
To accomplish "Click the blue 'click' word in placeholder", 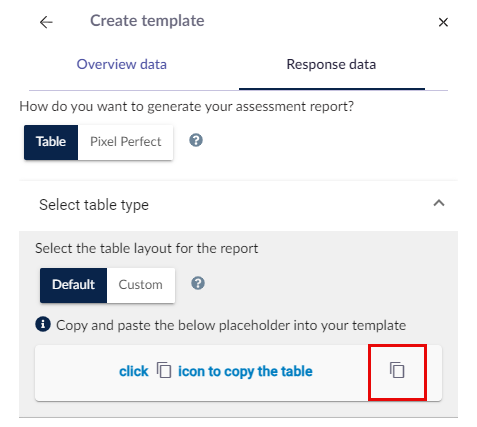I will tap(134, 371).
